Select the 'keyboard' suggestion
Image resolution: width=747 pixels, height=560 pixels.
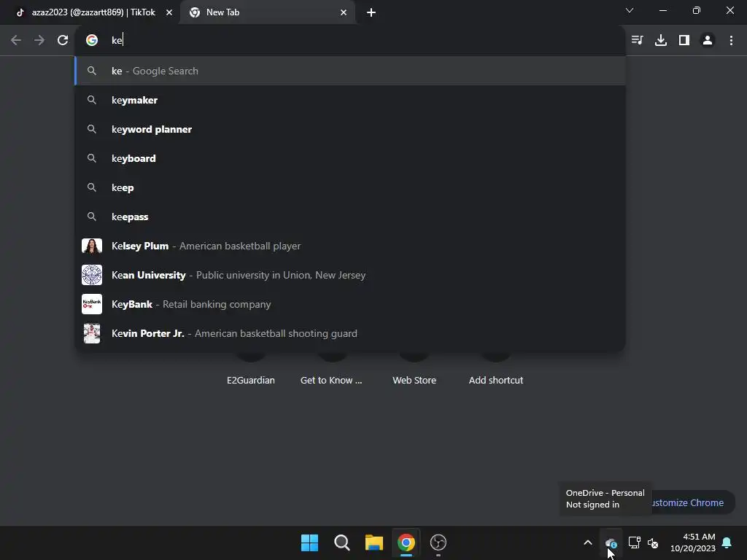point(350,158)
